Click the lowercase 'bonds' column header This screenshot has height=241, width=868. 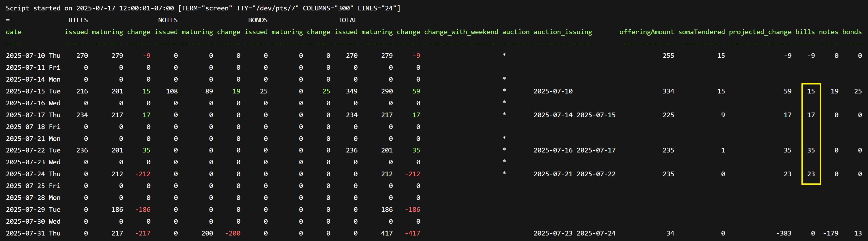tap(852, 32)
